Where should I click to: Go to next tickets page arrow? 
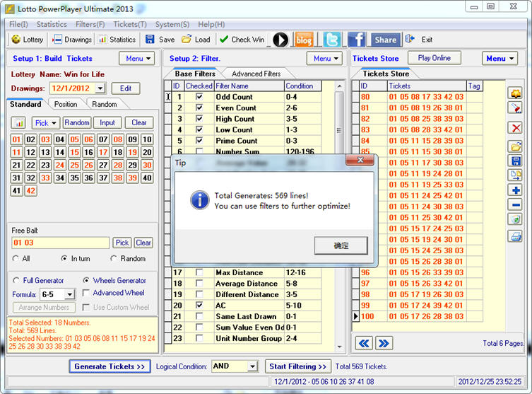384,343
